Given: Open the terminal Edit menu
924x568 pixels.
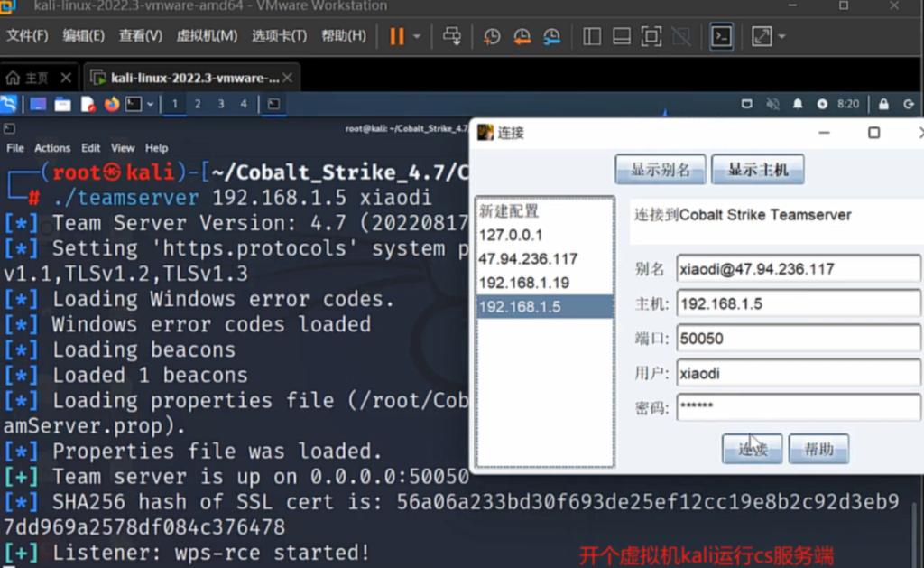Looking at the screenshot, I should pos(90,148).
